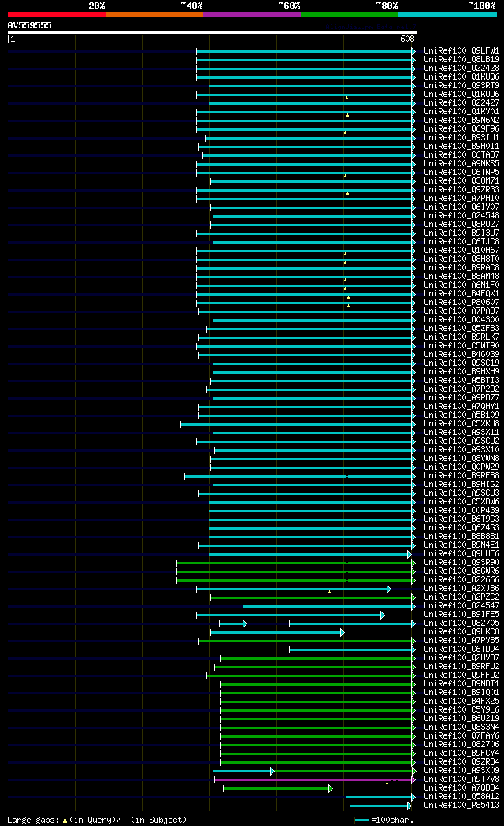Select the label UniRef100_B9REB8
Screen dimensions: 504x826
point(461,476)
